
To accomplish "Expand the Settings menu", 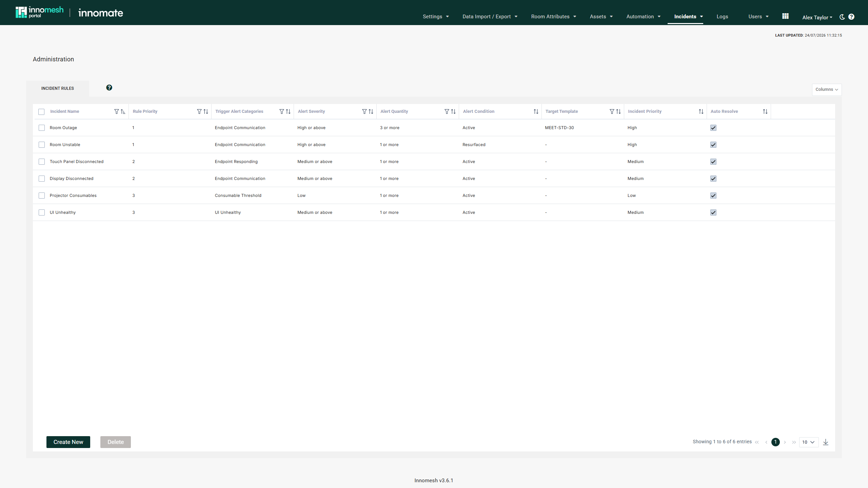I will pyautogui.click(x=436, y=17).
